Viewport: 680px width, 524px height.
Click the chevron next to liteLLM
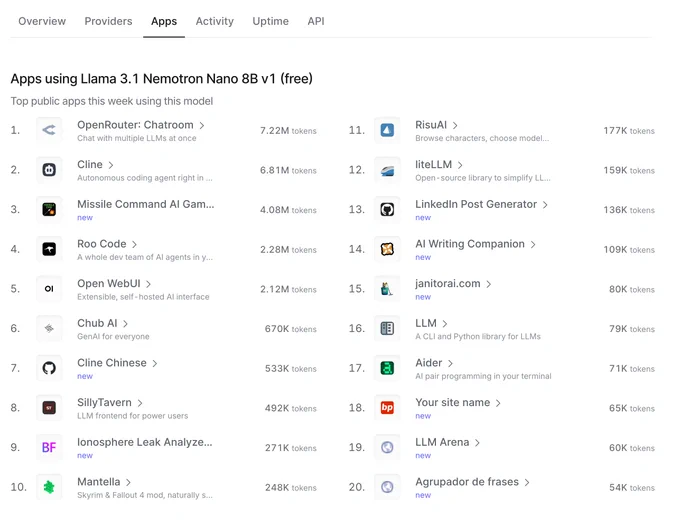[x=460, y=165]
